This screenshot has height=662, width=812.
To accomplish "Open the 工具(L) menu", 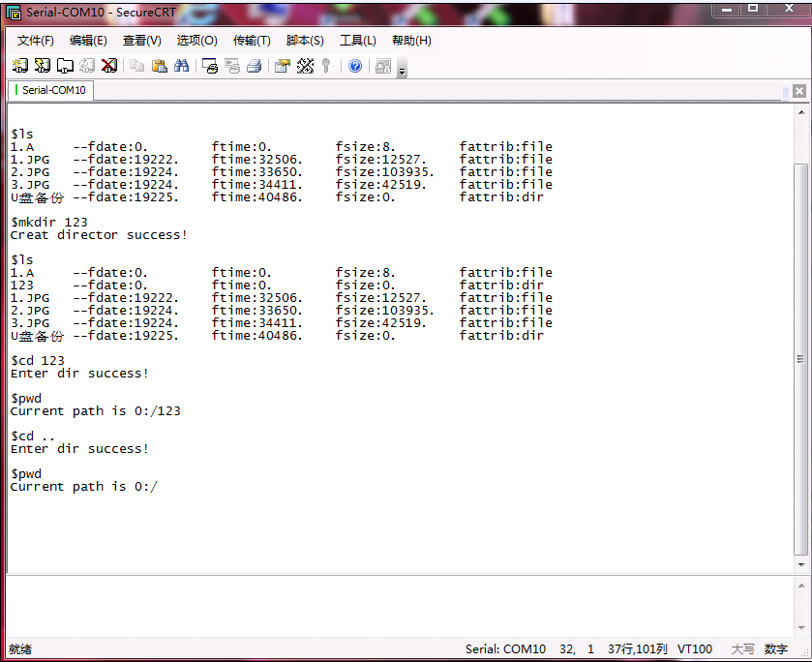I will tap(358, 41).
